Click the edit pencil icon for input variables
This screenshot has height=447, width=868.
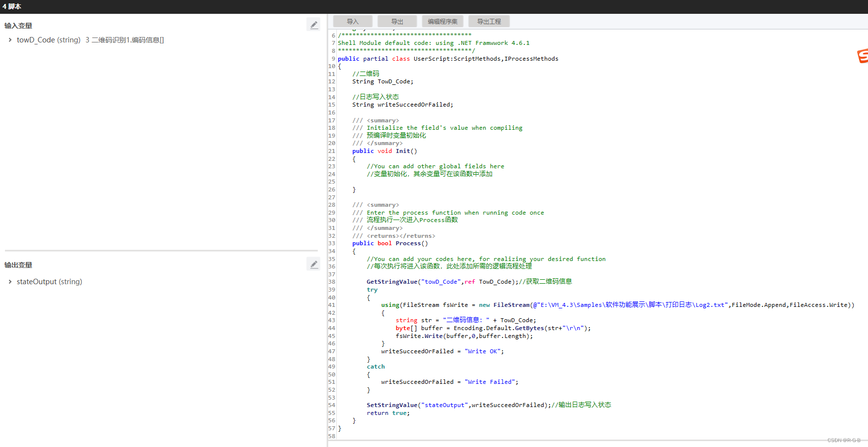[x=314, y=25]
